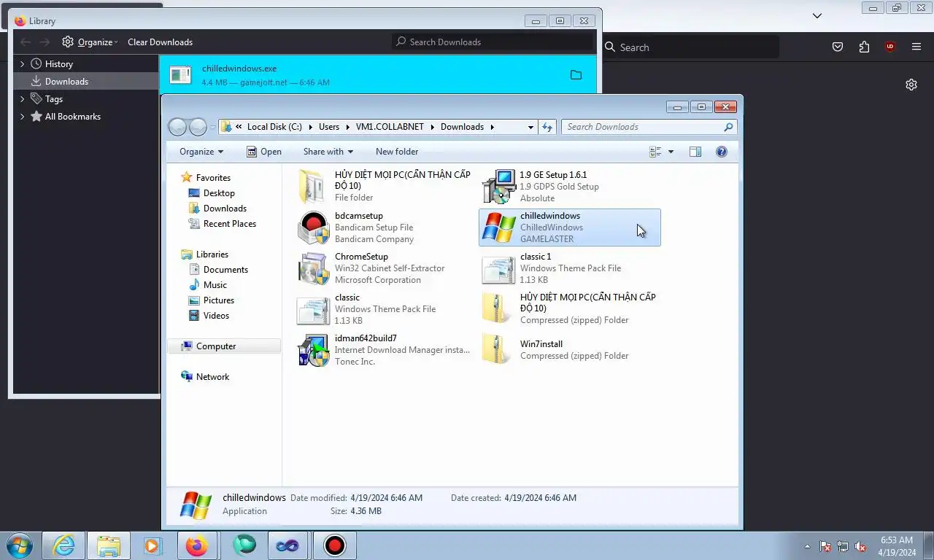Select Computer in the navigation pane
The height and width of the screenshot is (560, 934).
pos(224,346)
